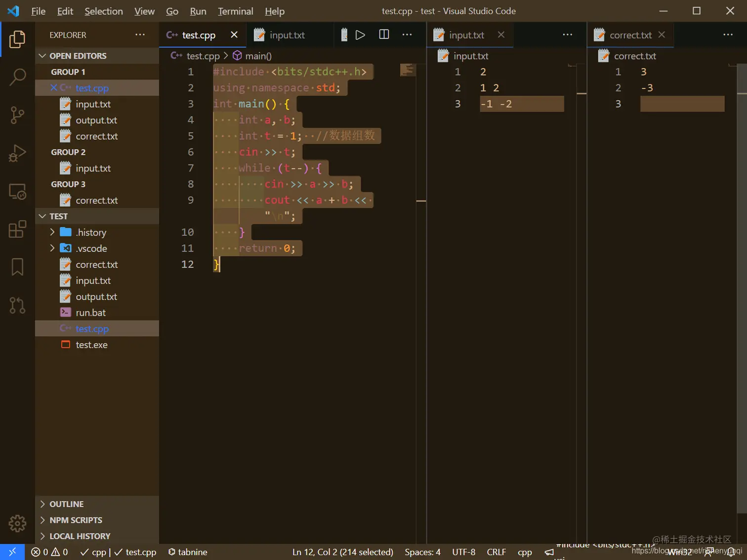Click the notifications bell in status bar
The image size is (747, 560).
(x=731, y=552)
